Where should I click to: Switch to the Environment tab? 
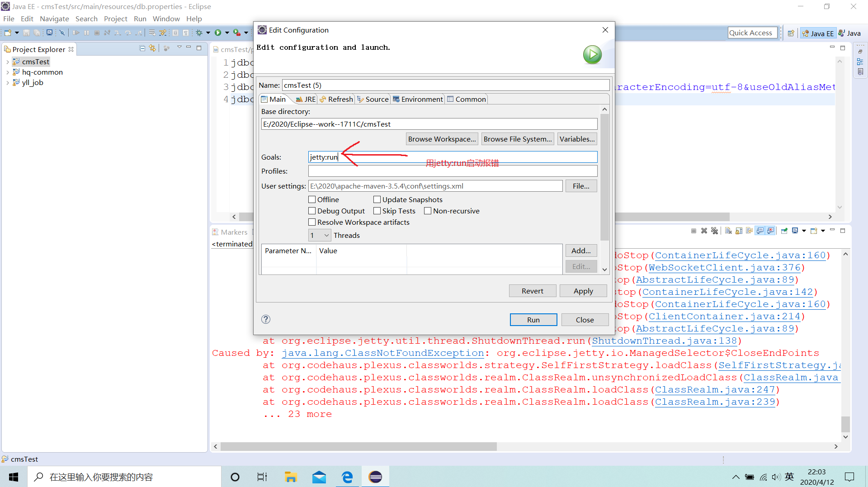click(418, 99)
